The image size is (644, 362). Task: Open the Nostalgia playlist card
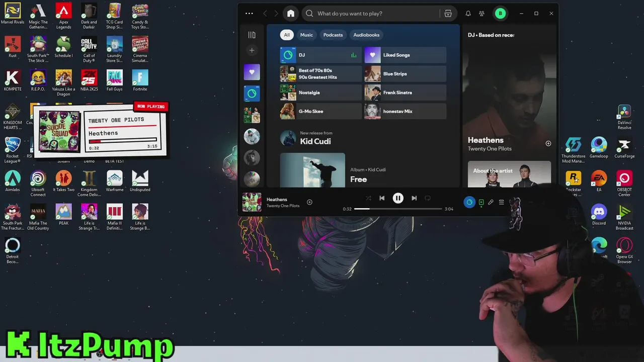320,93
